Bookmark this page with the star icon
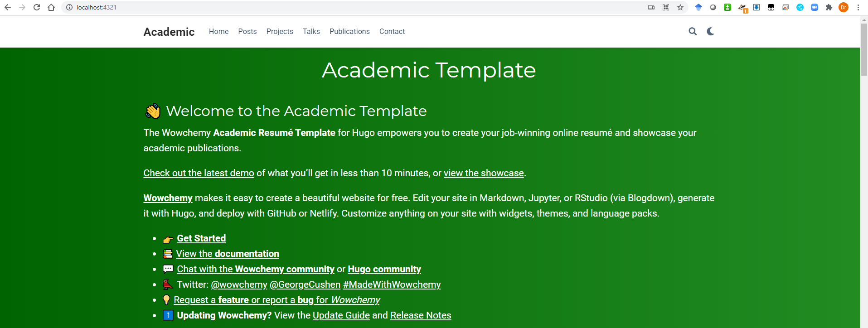Image resolution: width=868 pixels, height=328 pixels. pyautogui.click(x=680, y=7)
